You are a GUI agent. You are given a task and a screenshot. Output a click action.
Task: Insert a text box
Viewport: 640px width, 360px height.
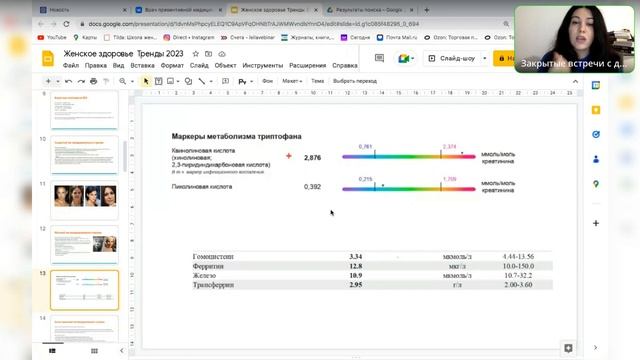coord(158,81)
